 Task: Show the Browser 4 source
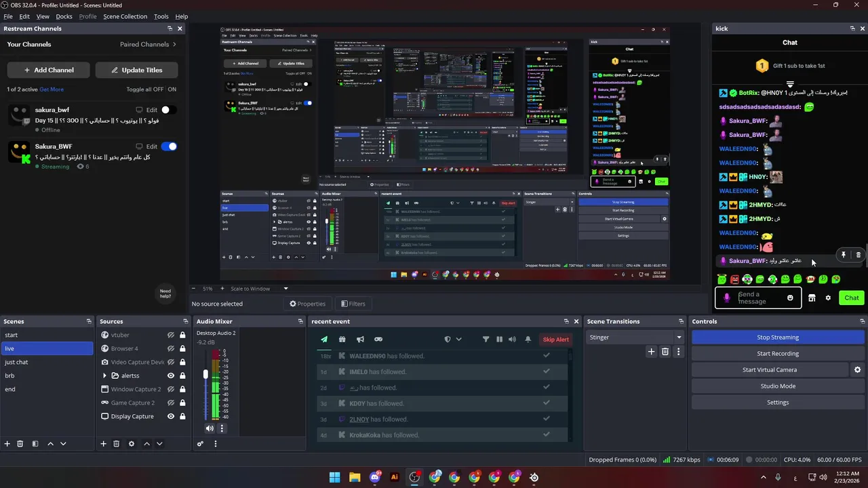[171, 348]
